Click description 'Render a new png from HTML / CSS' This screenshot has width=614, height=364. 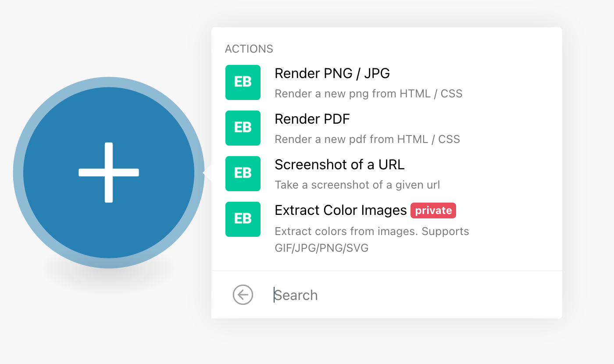point(368,93)
